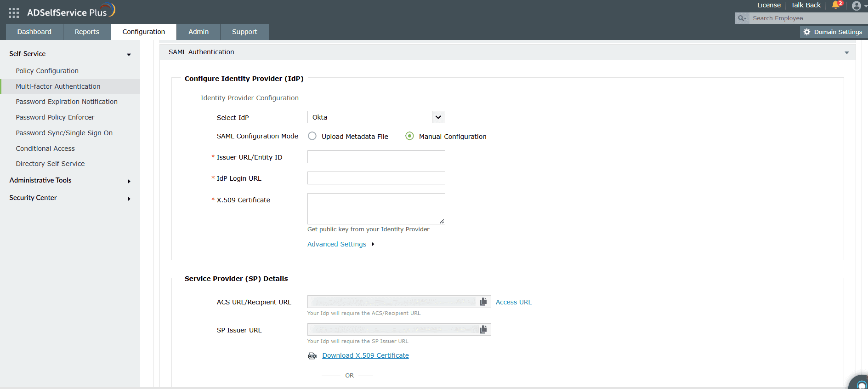Click the Search Employee input box
Viewport: 868px width, 389px height.
[x=809, y=18]
